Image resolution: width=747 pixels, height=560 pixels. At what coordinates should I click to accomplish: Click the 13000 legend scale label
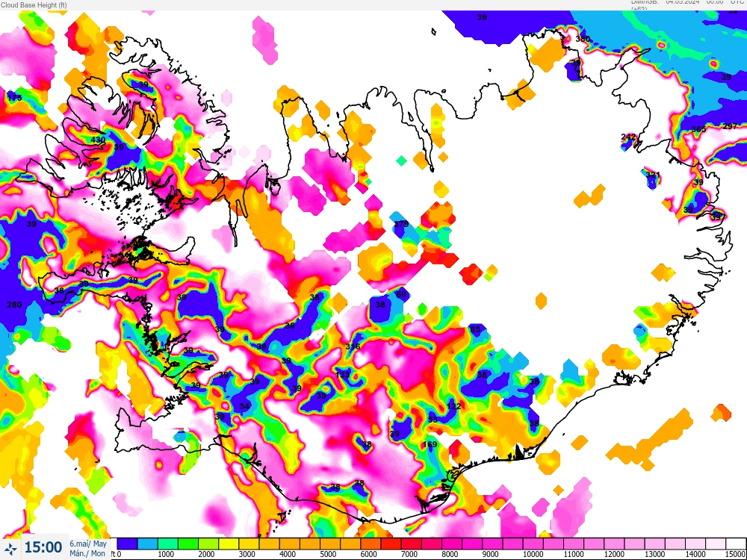[654, 555]
